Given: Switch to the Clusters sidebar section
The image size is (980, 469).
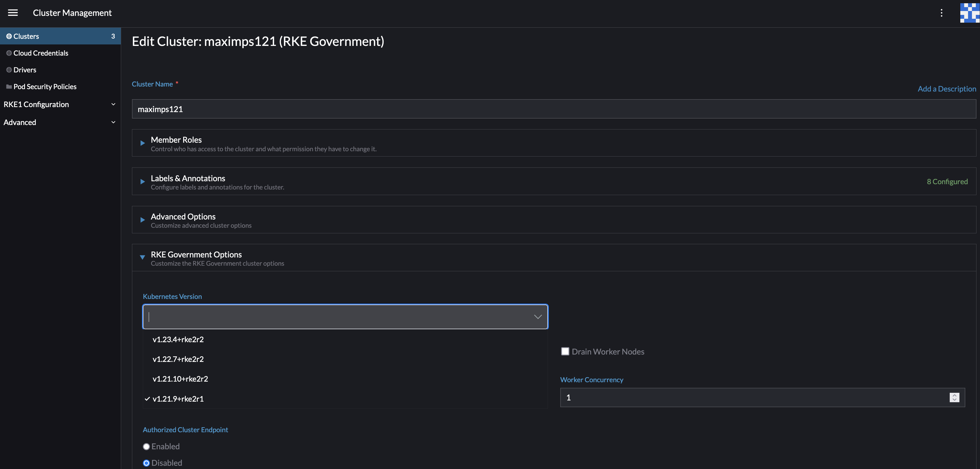Looking at the screenshot, I should click(26, 36).
